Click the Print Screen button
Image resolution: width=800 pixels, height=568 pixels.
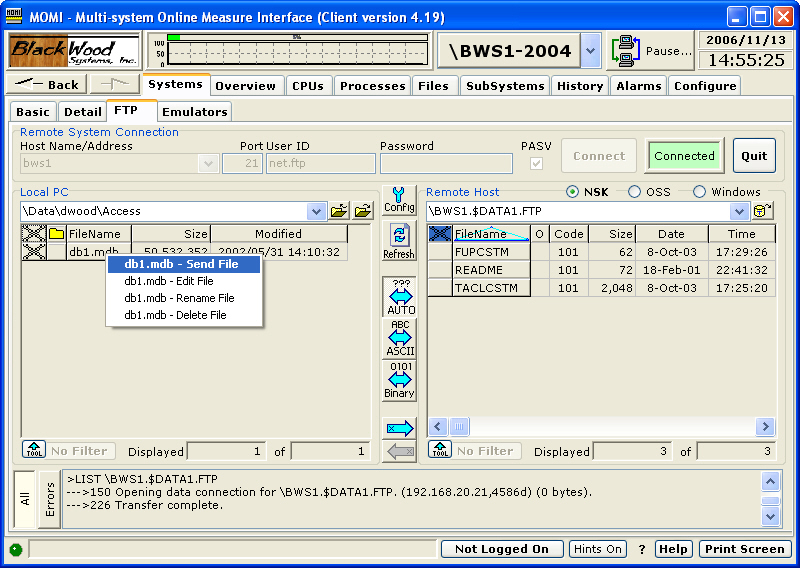[x=744, y=549]
